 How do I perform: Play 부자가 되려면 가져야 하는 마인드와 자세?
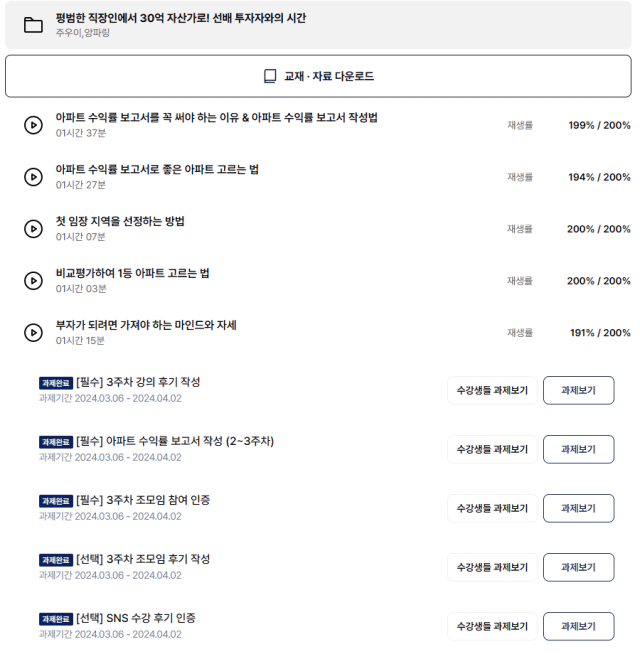click(33, 332)
